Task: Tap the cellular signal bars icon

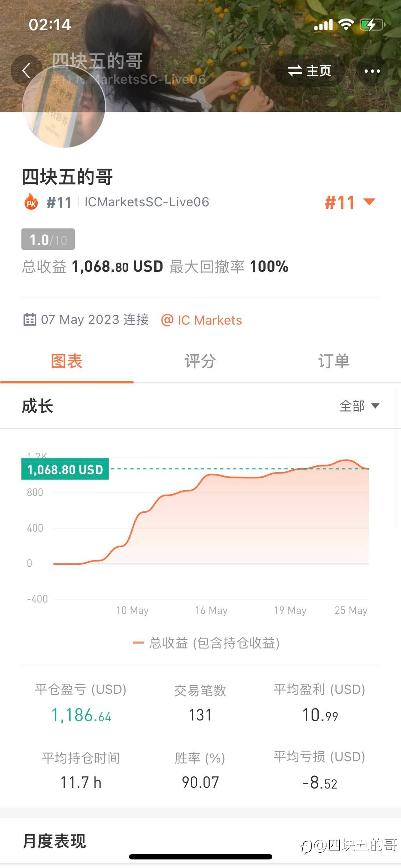Action: click(x=323, y=25)
